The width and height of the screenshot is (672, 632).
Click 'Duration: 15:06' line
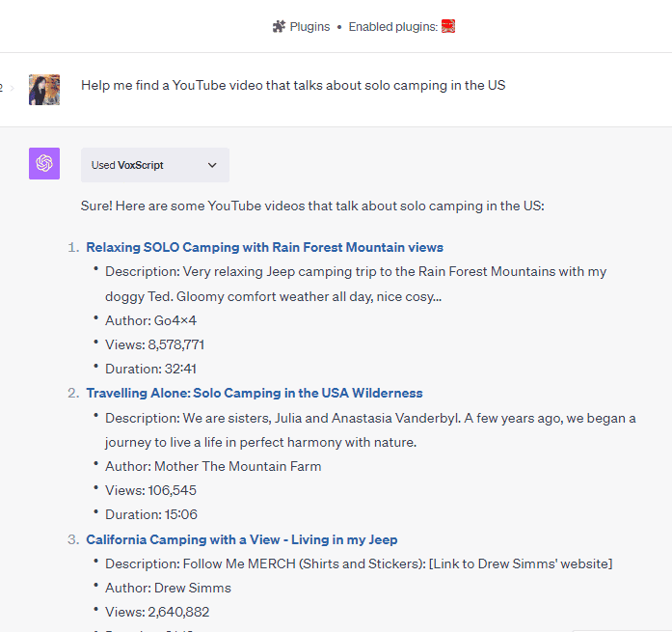point(150,514)
